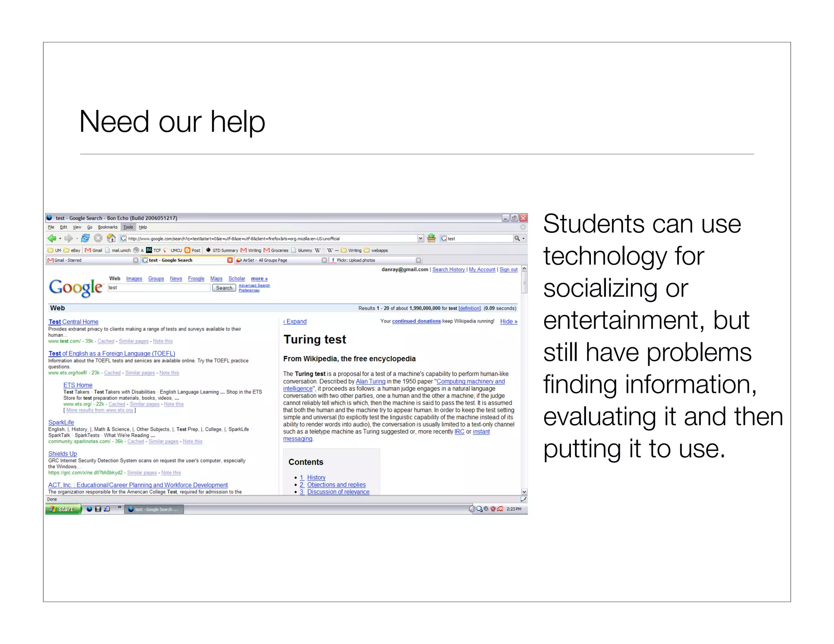Click the magnifier in the search box
834x644 pixels.
tap(517, 239)
